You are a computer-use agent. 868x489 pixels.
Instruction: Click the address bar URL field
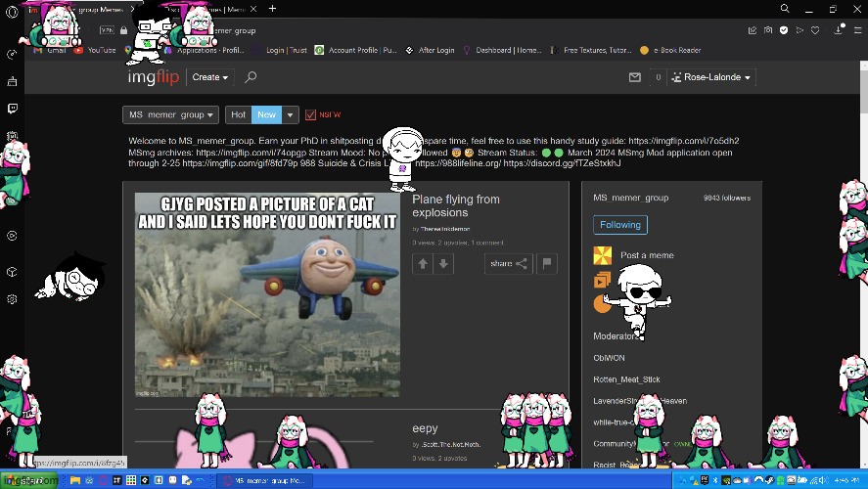tap(432, 30)
